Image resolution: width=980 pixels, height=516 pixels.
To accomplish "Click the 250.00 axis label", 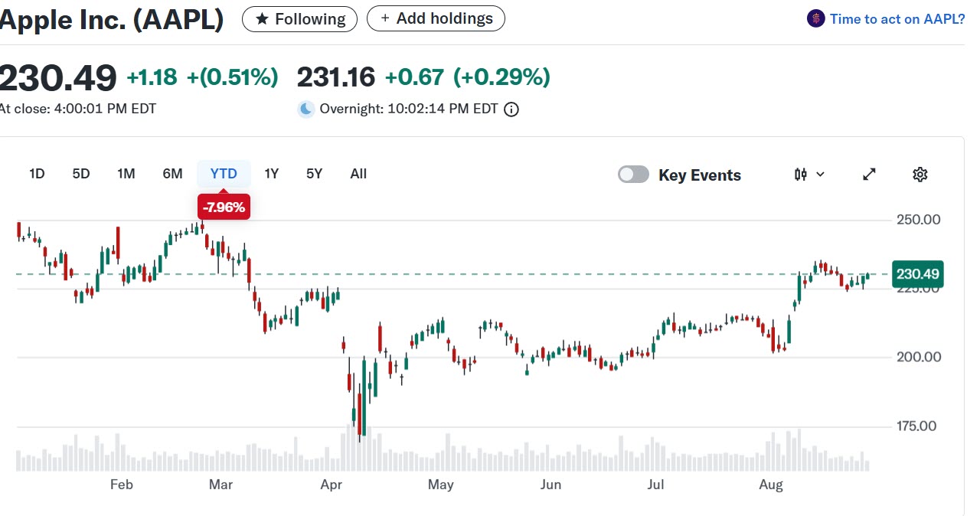I will tap(918, 220).
